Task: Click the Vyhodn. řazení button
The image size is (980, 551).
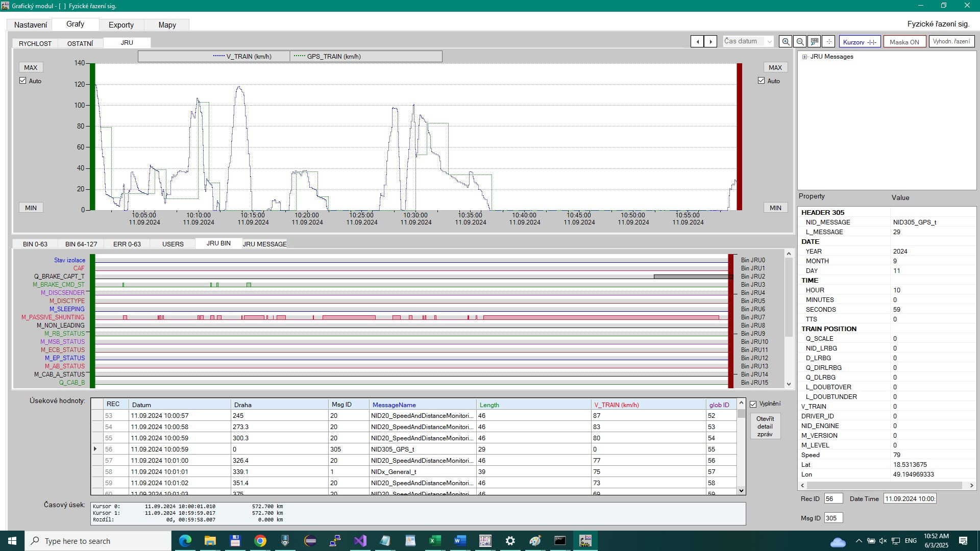Action: pos(951,41)
